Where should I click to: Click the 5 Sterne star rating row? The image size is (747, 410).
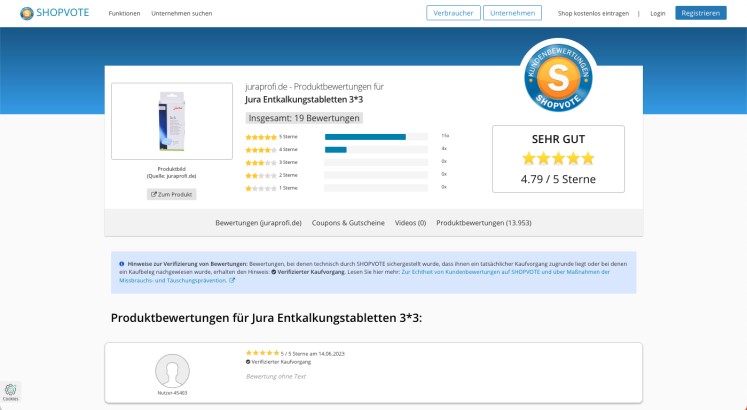(x=271, y=137)
